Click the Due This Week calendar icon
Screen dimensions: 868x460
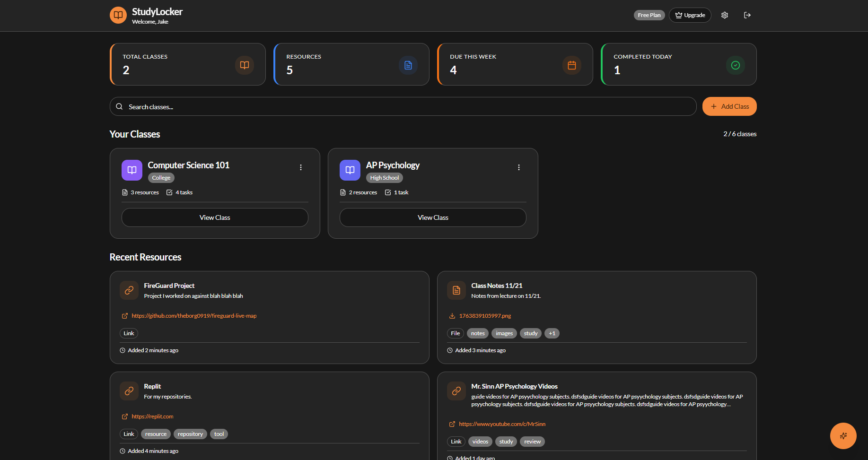571,65
